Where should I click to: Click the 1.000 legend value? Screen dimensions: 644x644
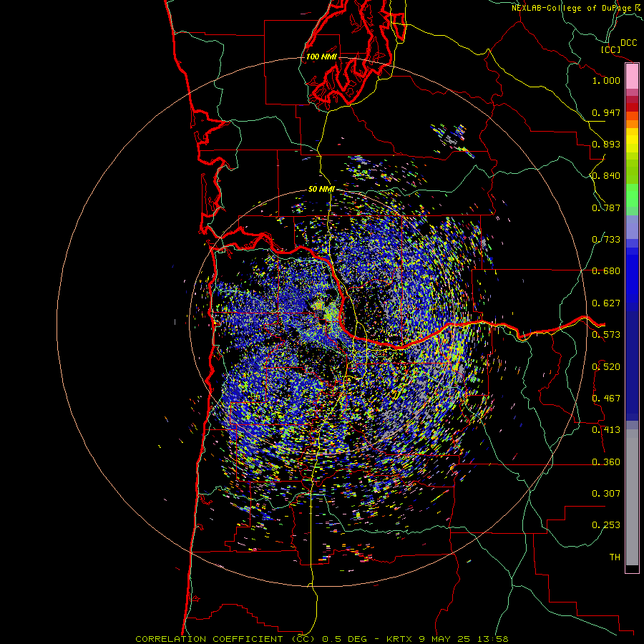click(x=606, y=80)
